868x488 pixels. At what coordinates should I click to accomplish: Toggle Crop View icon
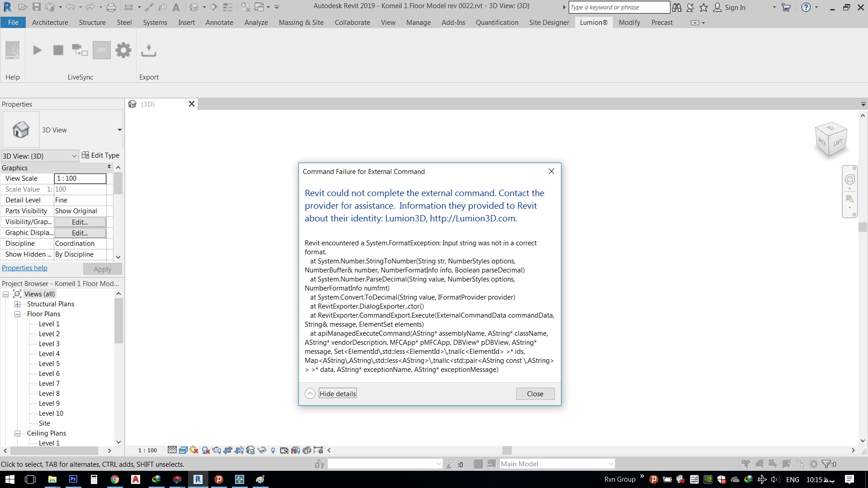[228, 450]
